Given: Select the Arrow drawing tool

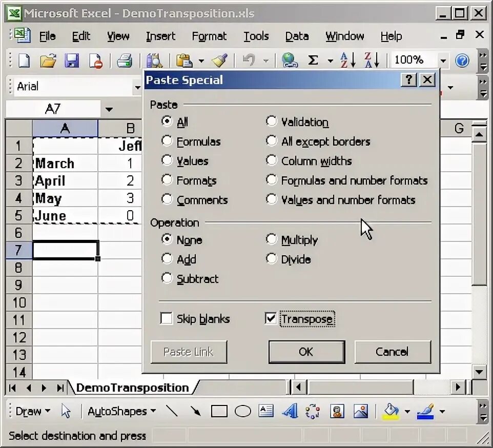Looking at the screenshot, I should point(195,411).
